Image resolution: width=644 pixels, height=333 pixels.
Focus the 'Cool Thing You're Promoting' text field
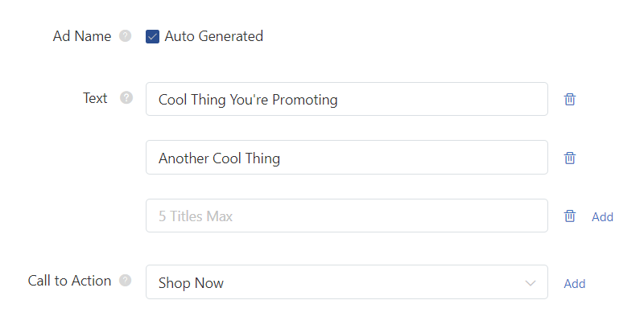(347, 99)
